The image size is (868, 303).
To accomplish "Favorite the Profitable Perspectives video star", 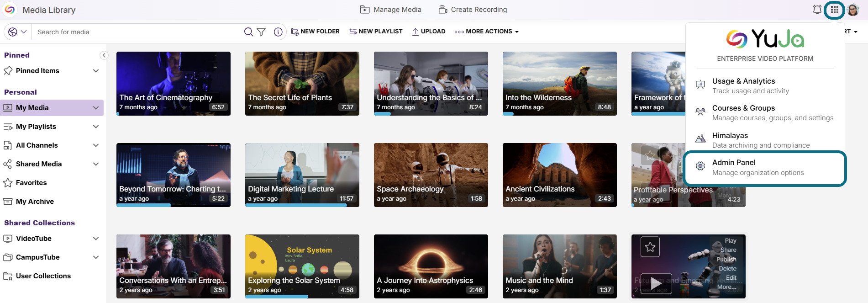I will [650, 155].
